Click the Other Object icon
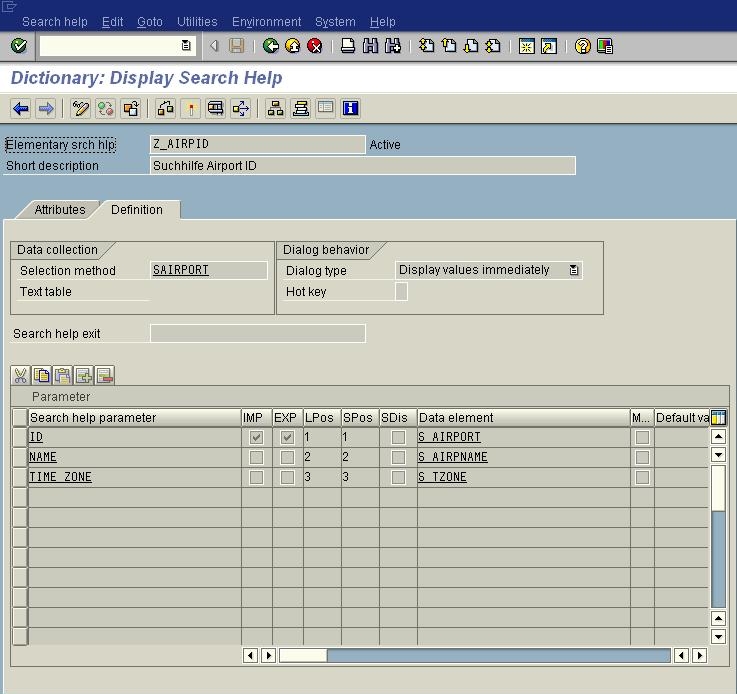Viewport: 737px width, 694px height. (x=131, y=109)
